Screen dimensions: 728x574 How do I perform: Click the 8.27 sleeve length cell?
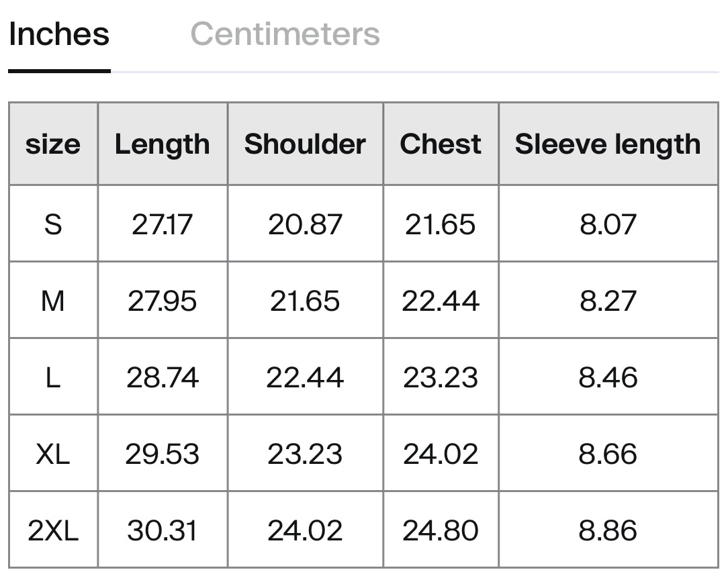click(608, 301)
